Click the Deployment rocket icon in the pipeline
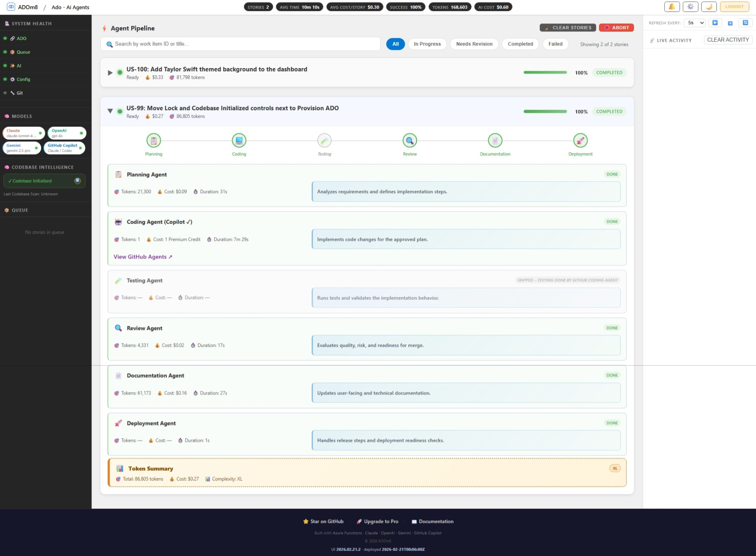Image resolution: width=756 pixels, height=556 pixels. 580,140
